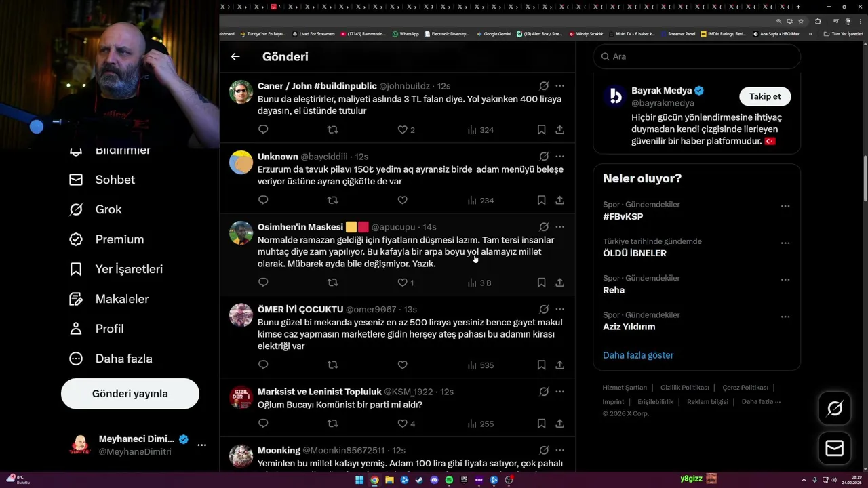Like Marksist ve Leninist Topluluk's post

pos(406,424)
